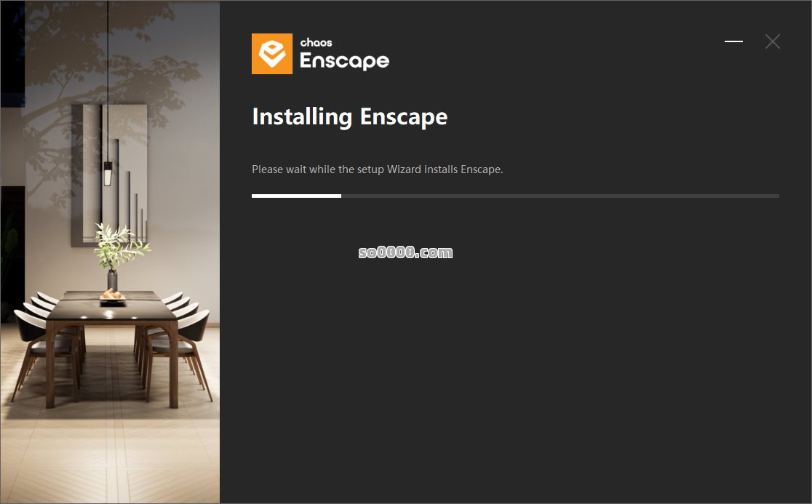
Task: Click the dark dining table top
Action: (111, 305)
